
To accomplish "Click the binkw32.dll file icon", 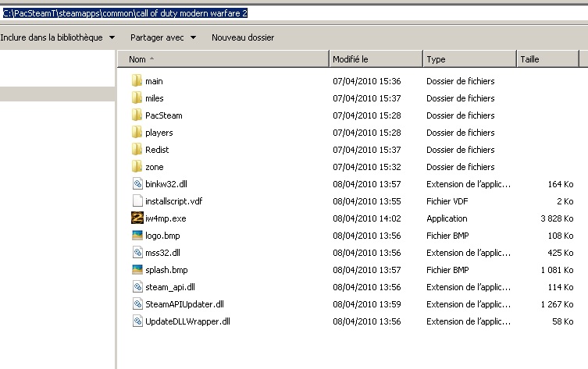I will 137,184.
